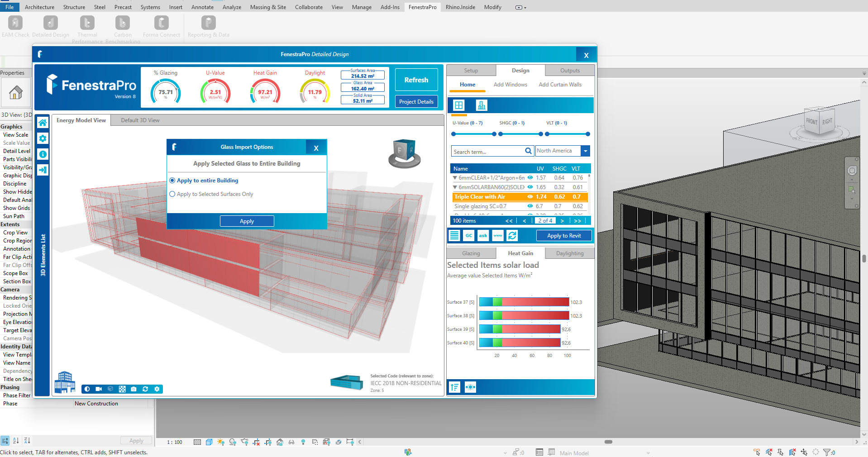Image resolution: width=868 pixels, height=457 pixels.
Task: Click Apply in Glass Import Options
Action: (x=247, y=221)
